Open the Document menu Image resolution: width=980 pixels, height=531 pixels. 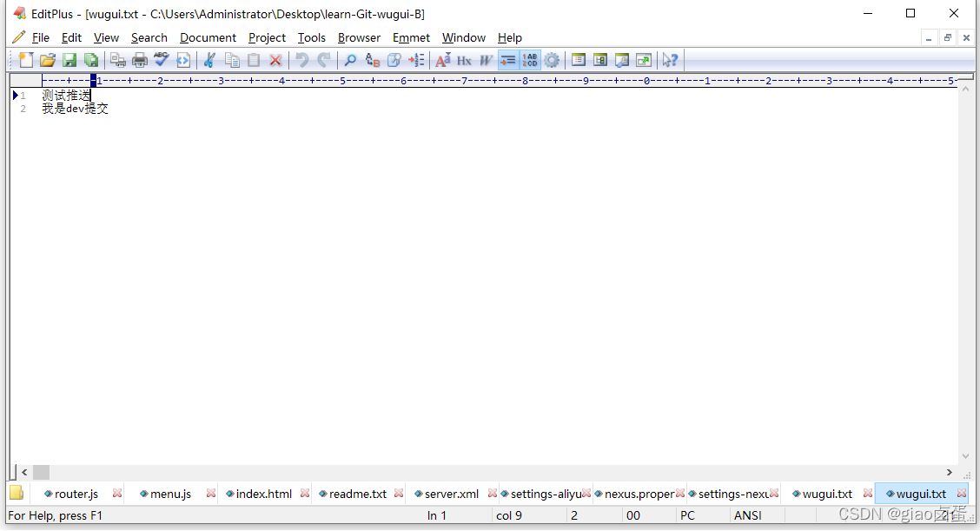coord(209,37)
